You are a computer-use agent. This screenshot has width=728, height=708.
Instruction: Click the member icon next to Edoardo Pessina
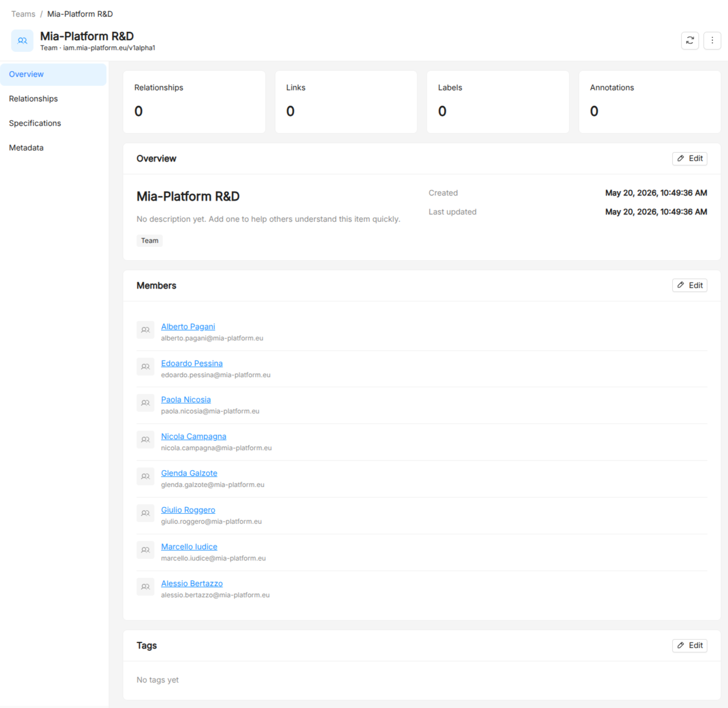click(x=145, y=367)
